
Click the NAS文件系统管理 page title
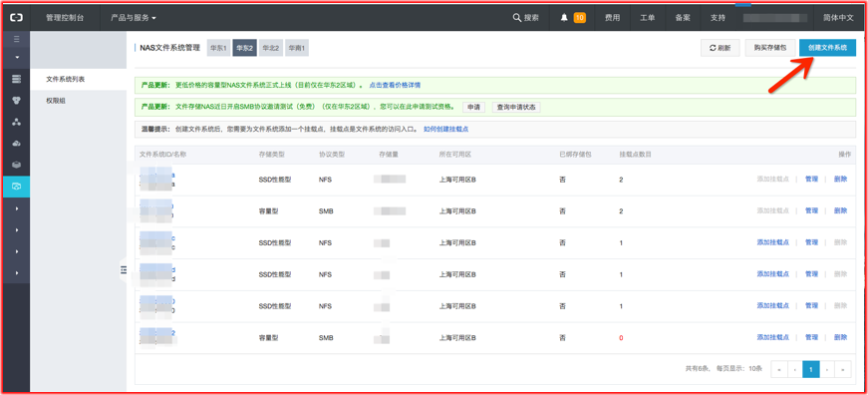click(170, 48)
